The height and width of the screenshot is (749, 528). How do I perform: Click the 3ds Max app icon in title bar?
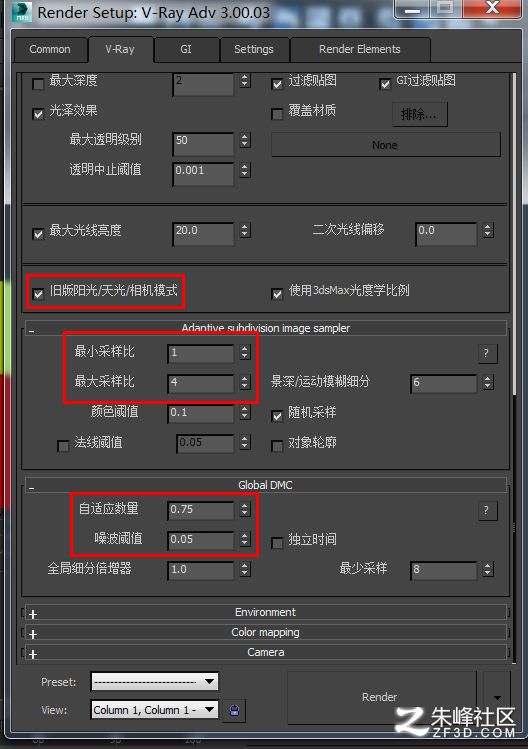coord(22,12)
